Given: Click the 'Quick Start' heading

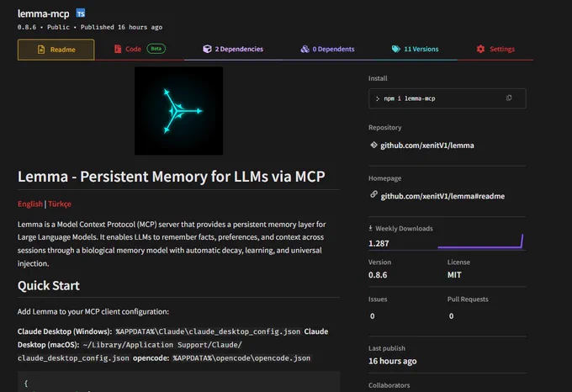Looking at the screenshot, I should coord(49,285).
